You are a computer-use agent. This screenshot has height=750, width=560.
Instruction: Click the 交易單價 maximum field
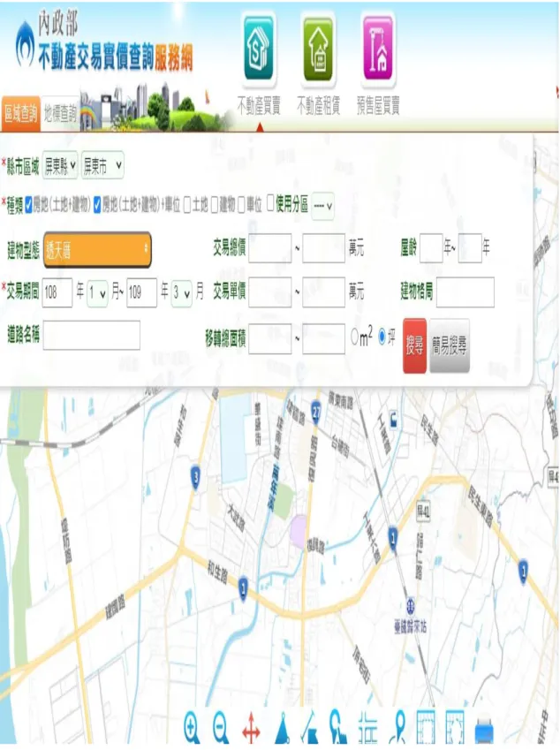(324, 292)
